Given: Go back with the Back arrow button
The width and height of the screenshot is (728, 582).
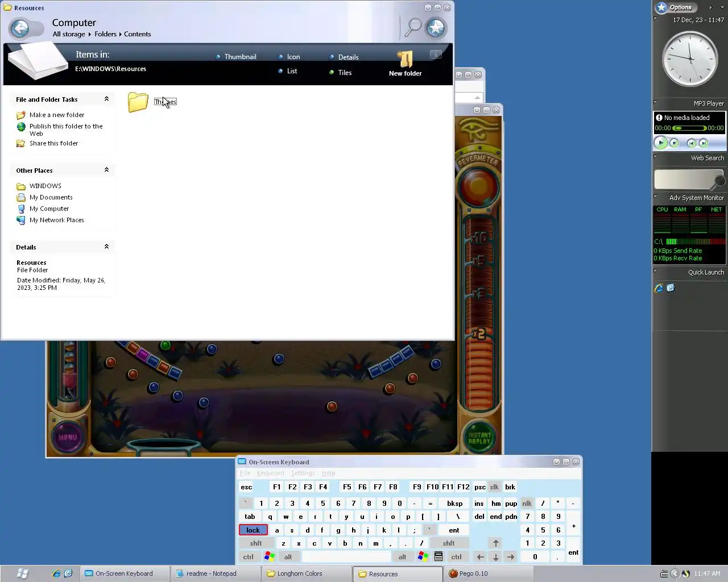Looking at the screenshot, I should click(20, 28).
